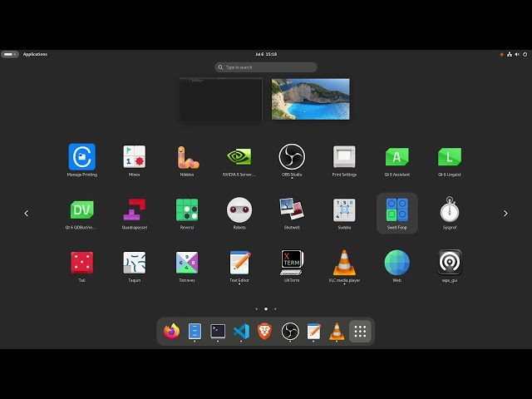Click the Applications label in top bar

35,54
